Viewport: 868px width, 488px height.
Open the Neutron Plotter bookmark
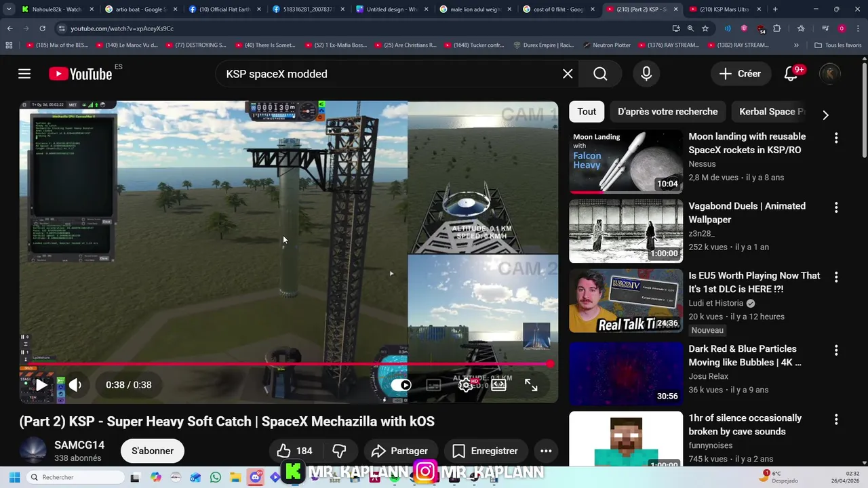click(x=607, y=45)
